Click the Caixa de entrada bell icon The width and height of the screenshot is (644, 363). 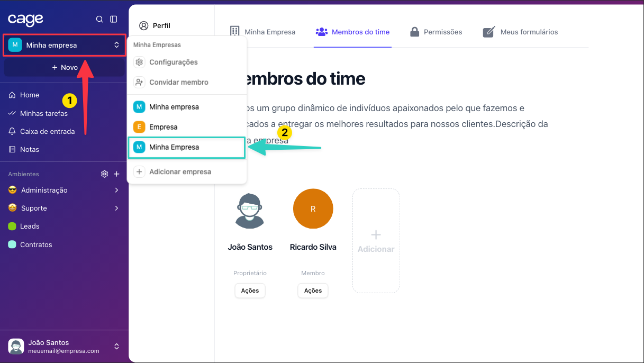(x=12, y=131)
